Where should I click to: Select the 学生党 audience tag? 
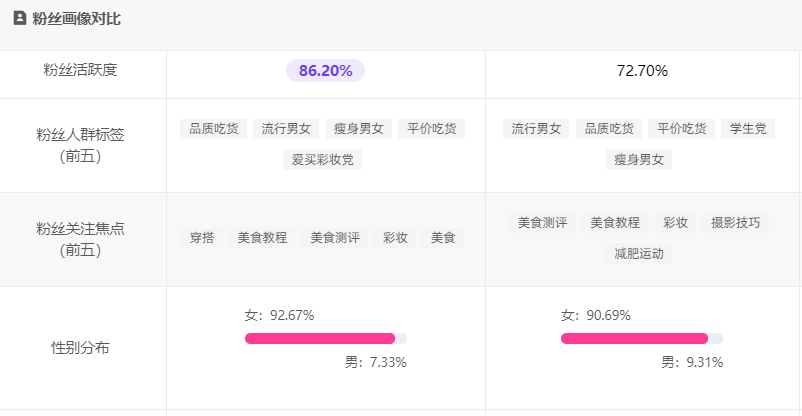tap(748, 129)
